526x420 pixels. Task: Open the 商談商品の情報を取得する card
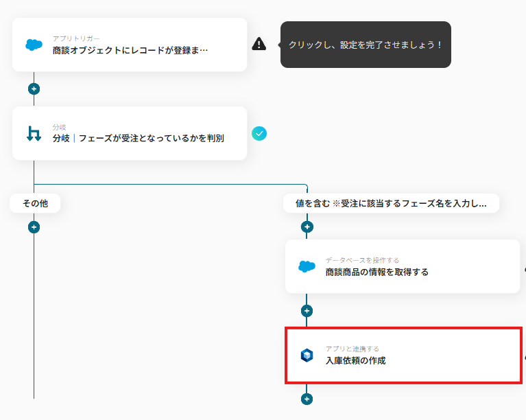pos(403,266)
